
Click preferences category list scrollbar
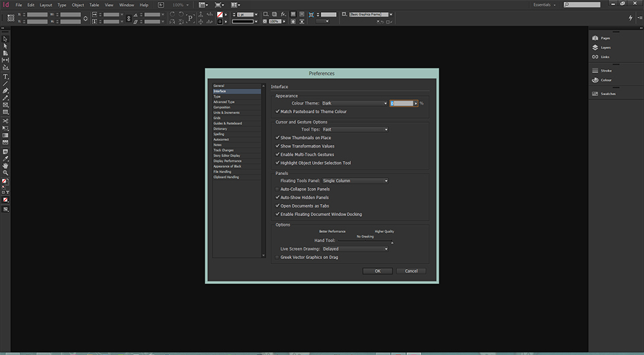point(263,170)
